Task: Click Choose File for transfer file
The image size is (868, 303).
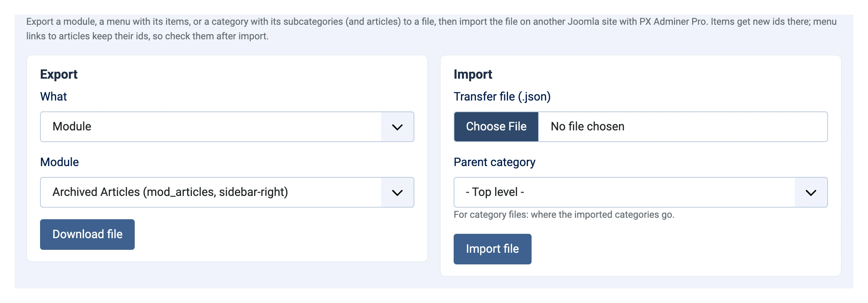Action: (x=496, y=127)
